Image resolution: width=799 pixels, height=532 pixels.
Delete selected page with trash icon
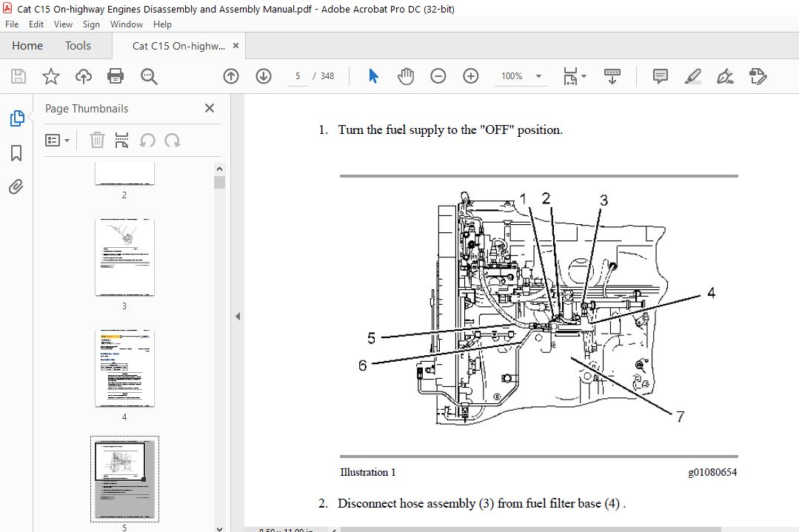(x=97, y=140)
